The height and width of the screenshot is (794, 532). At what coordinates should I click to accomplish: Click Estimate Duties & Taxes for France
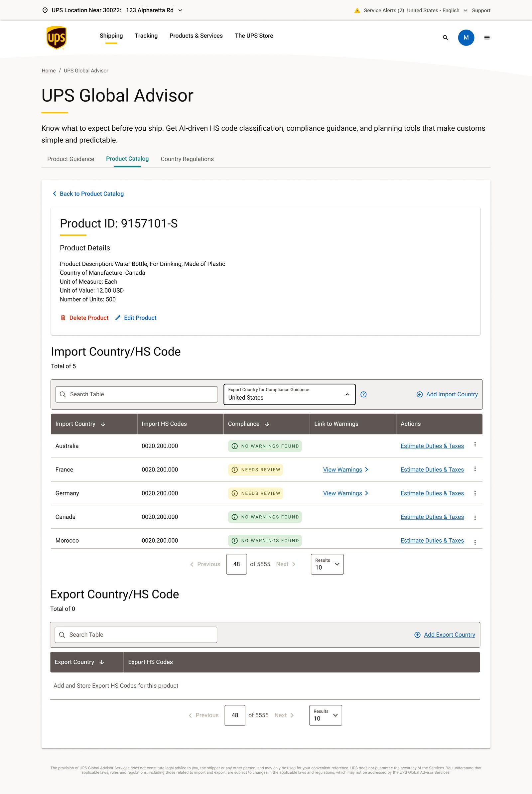[x=432, y=469]
